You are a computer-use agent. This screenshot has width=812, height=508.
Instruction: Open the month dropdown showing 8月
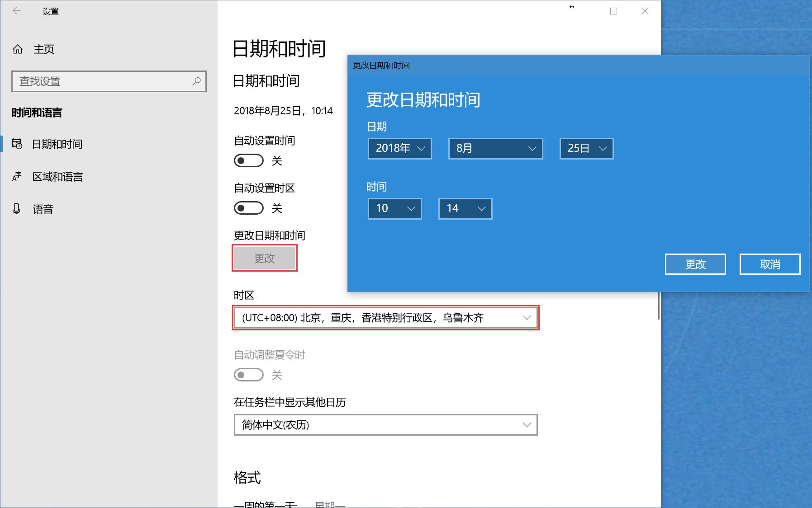(x=495, y=148)
